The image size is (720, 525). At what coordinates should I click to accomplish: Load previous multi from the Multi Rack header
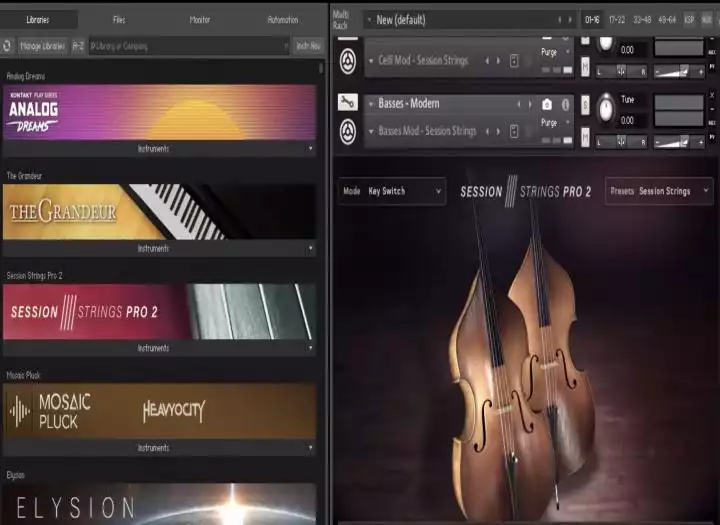(559, 20)
